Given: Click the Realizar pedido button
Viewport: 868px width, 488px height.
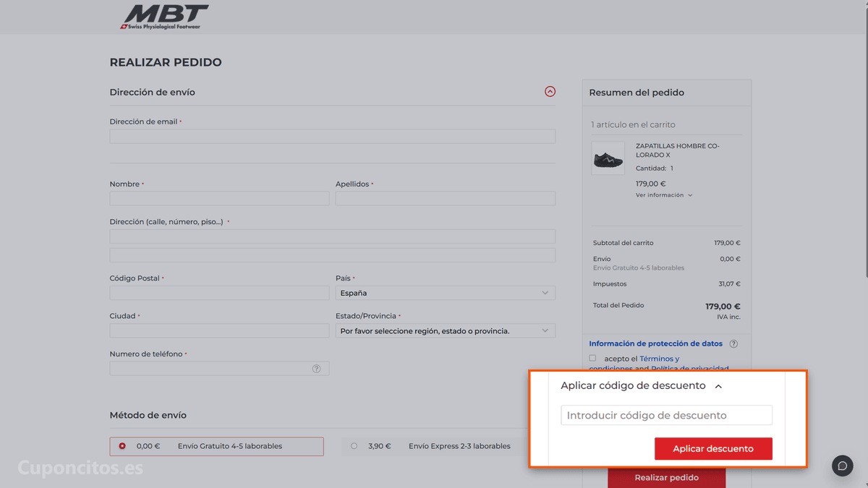Looking at the screenshot, I should click(666, 477).
